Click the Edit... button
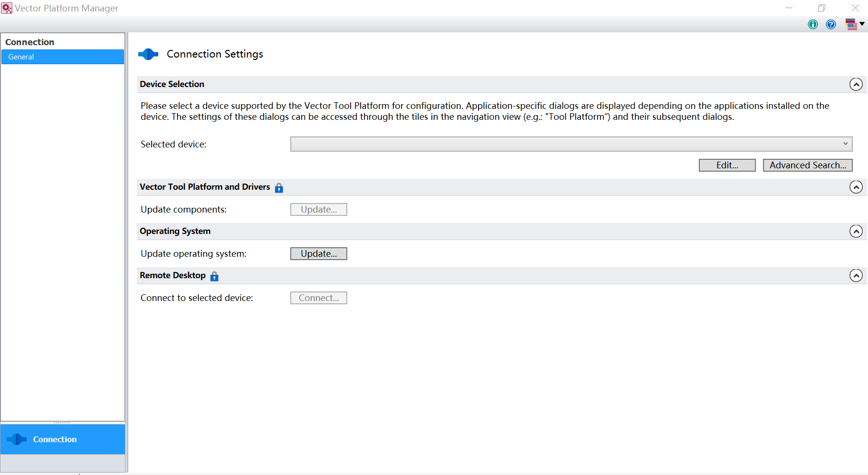 click(727, 165)
